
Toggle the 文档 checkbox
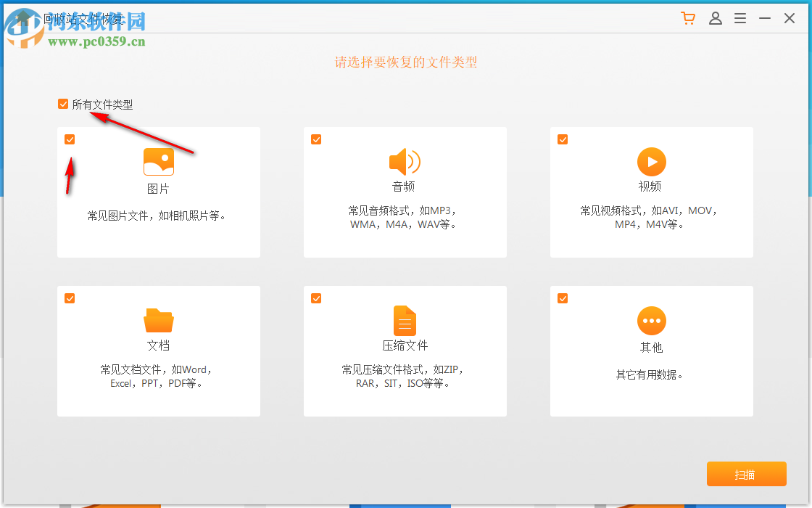pos(70,298)
